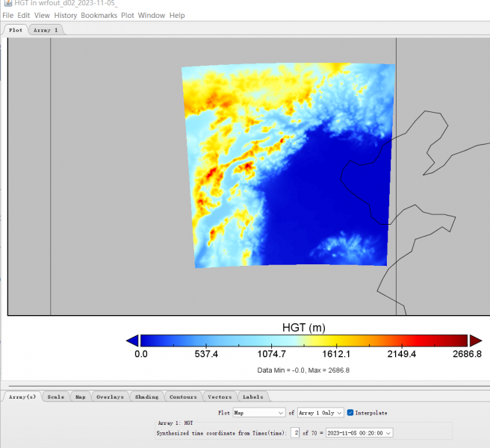
Task: Click the time step index field
Action: point(295,432)
